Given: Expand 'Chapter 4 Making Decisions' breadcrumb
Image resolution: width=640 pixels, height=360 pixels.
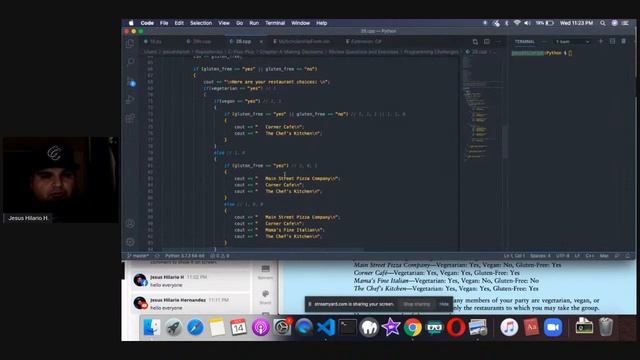Looking at the screenshot, I should (291, 52).
